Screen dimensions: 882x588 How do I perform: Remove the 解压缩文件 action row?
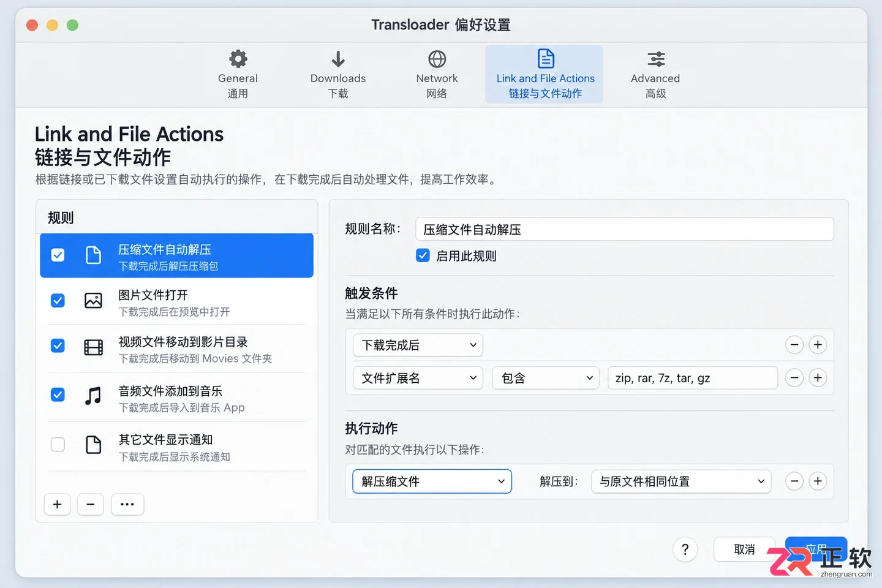click(x=794, y=481)
